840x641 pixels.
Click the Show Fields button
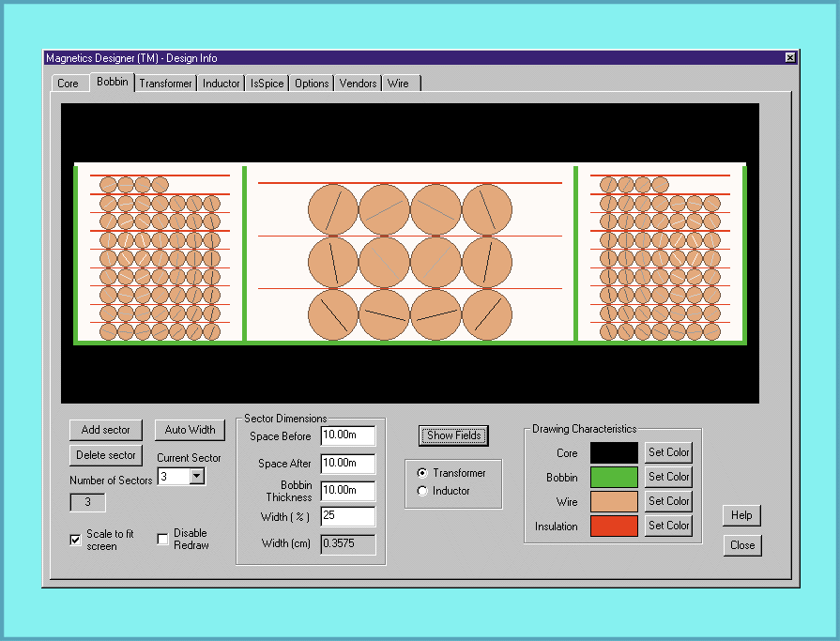pyautogui.click(x=453, y=435)
